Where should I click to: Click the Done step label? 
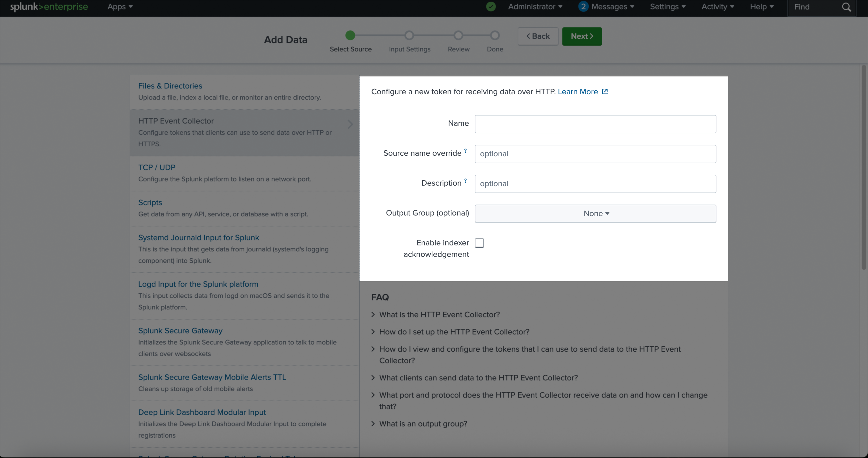tap(495, 49)
